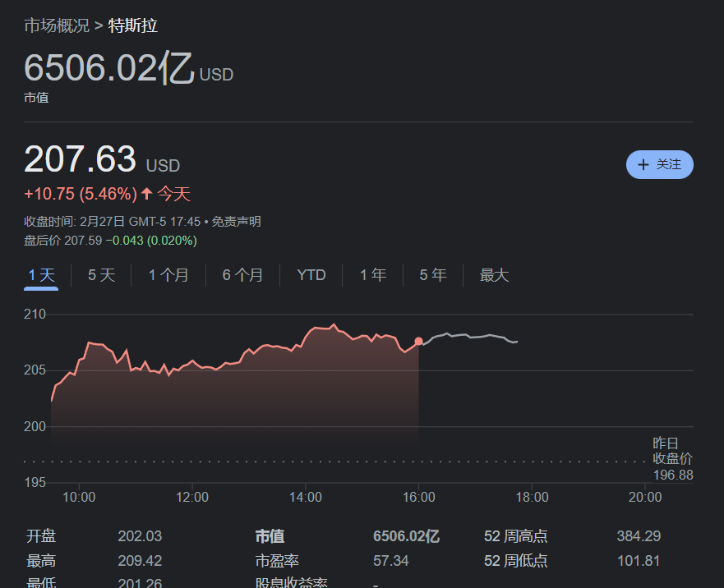
Task: Click the plus icon on the follow button
Action: tap(645, 164)
